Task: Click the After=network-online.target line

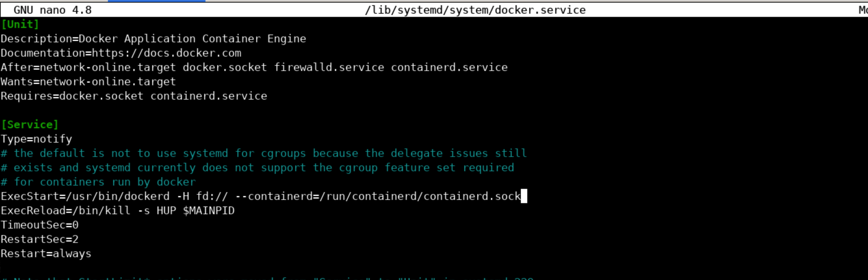Action: coord(254,67)
